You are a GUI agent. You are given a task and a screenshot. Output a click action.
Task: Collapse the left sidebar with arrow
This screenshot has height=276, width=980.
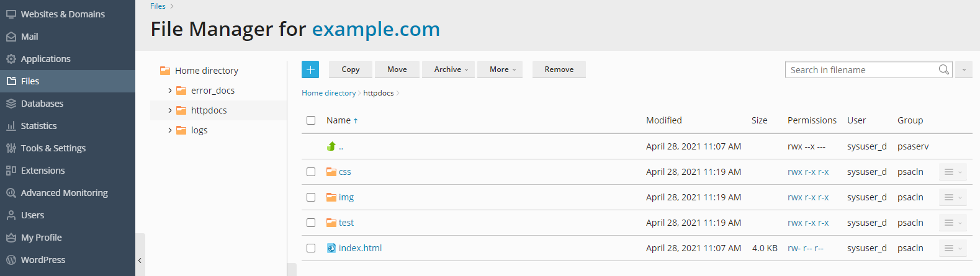pos(140,260)
